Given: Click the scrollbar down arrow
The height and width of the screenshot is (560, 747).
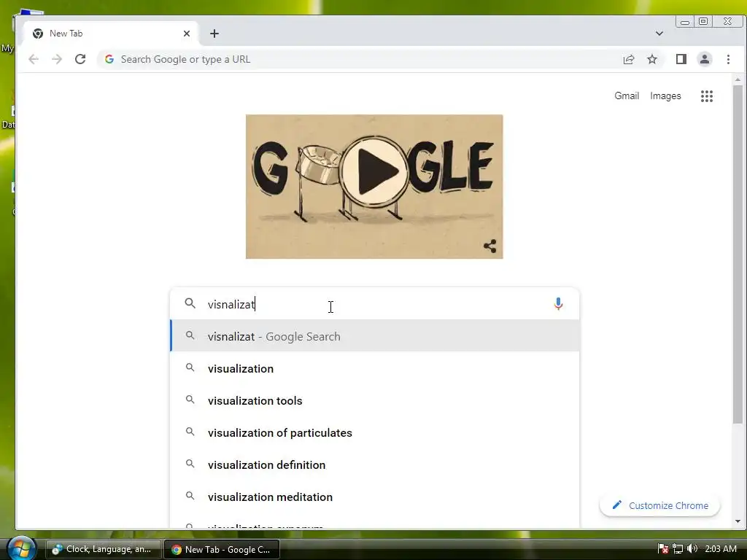Looking at the screenshot, I should pyautogui.click(x=738, y=521).
